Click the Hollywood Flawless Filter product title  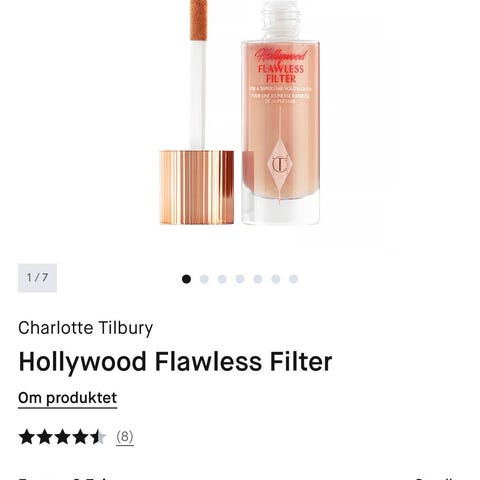pyautogui.click(x=175, y=362)
